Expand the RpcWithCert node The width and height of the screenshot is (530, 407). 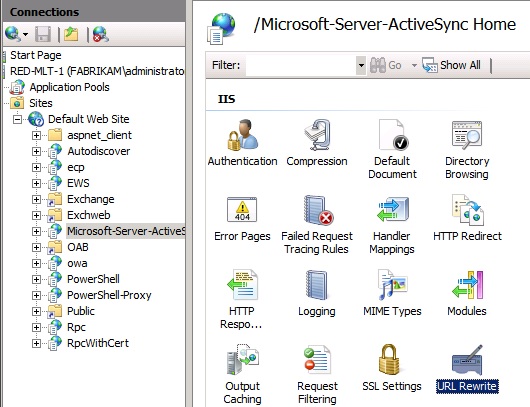coord(36,343)
